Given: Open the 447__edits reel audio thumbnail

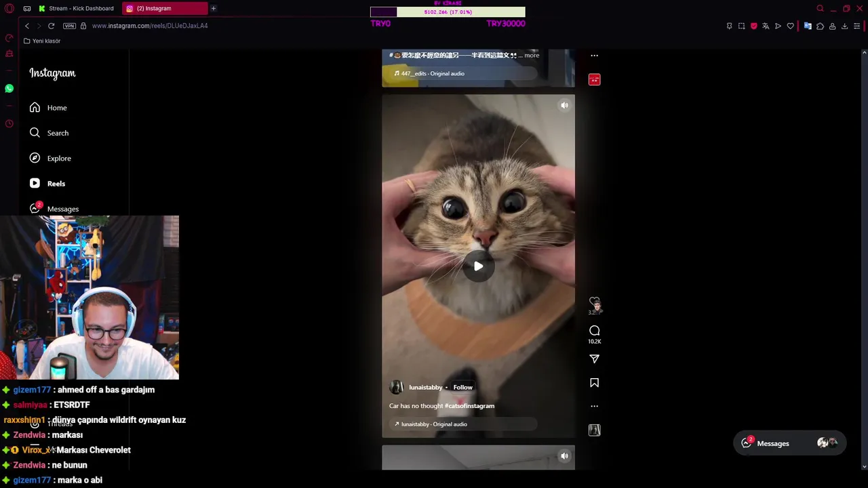Looking at the screenshot, I should coord(595,80).
